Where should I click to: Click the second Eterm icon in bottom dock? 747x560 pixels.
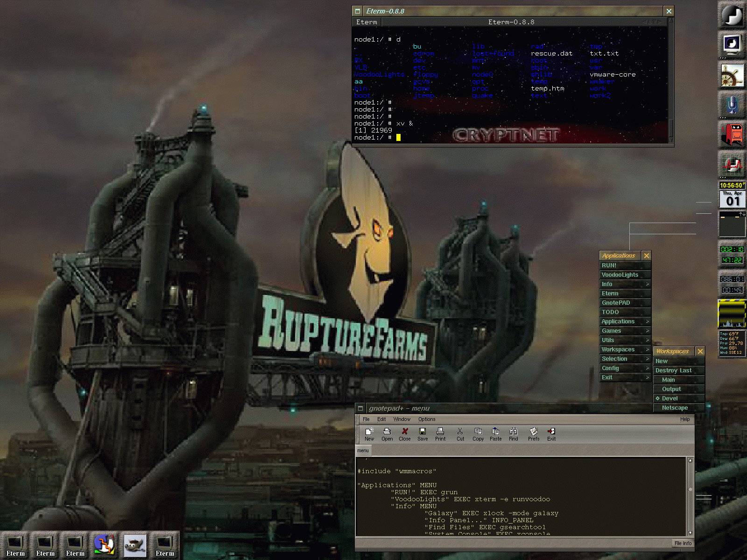(45, 545)
